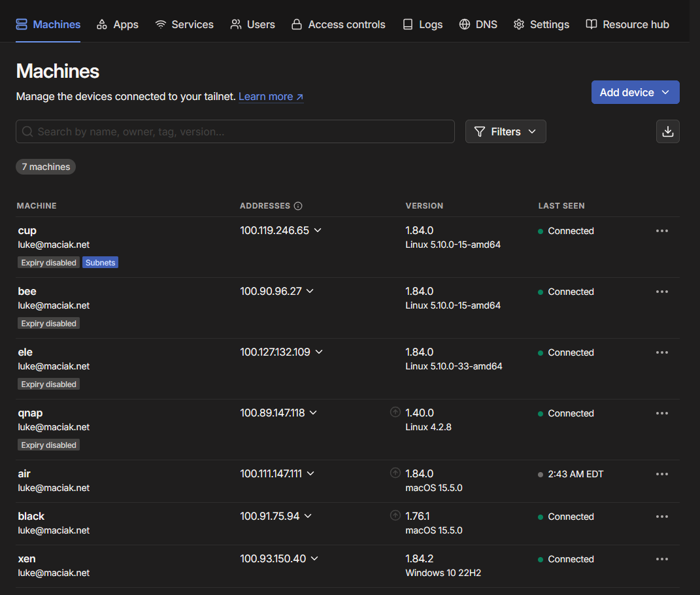Screen dimensions: 700x595
Task: Expand address dropdown for 100.93.150.40
Action: click(x=314, y=558)
